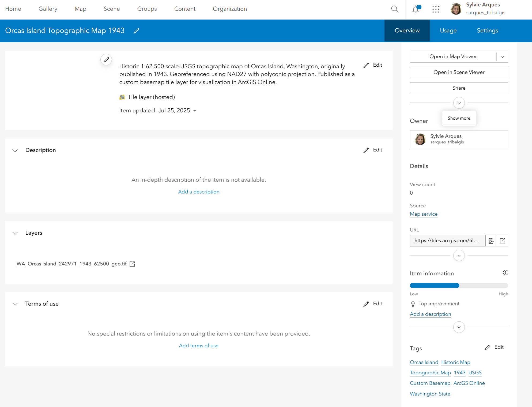Click Open in Scene Viewer button

459,72
